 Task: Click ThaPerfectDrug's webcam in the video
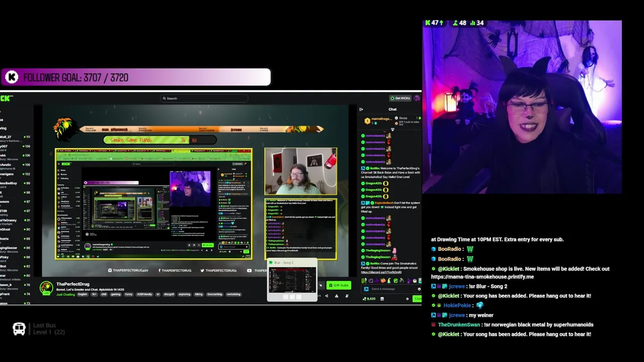(x=301, y=171)
